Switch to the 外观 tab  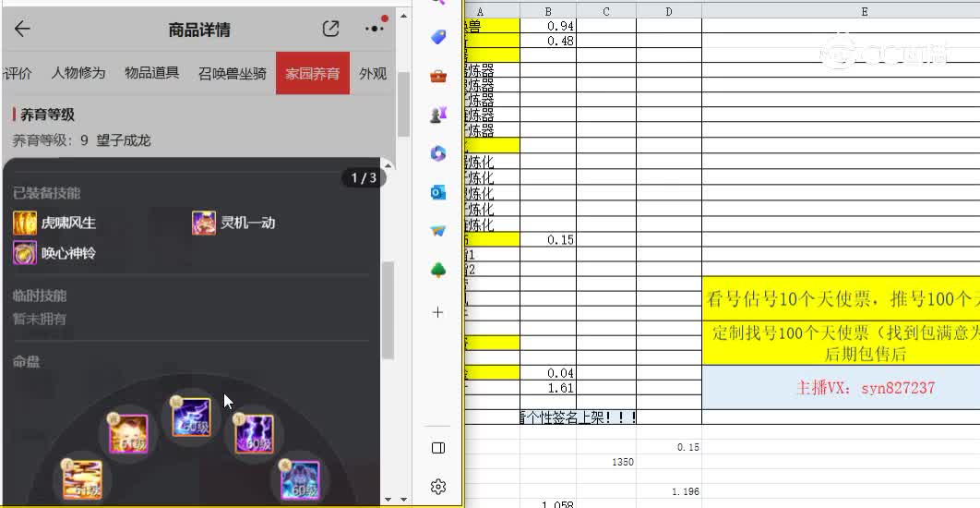coord(373,73)
